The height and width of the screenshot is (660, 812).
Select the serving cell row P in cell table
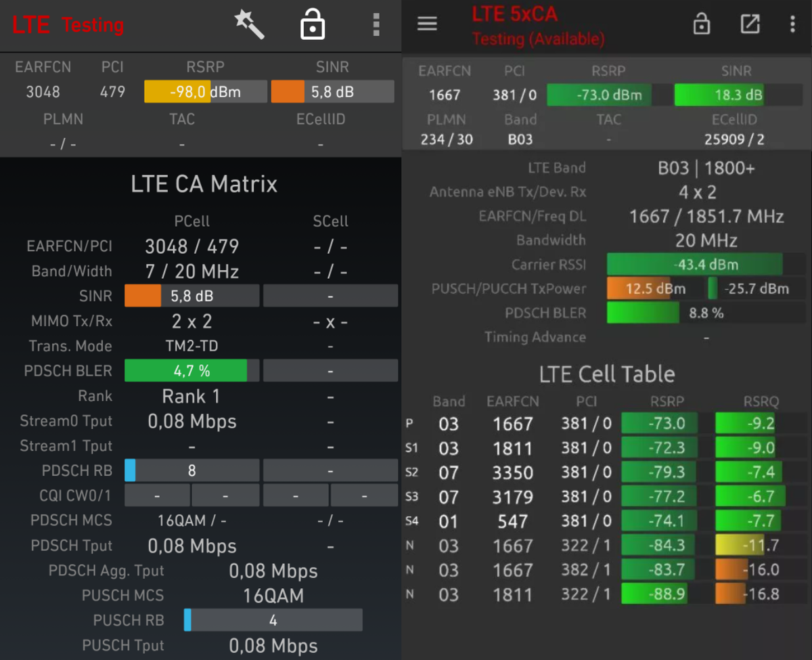click(608, 423)
